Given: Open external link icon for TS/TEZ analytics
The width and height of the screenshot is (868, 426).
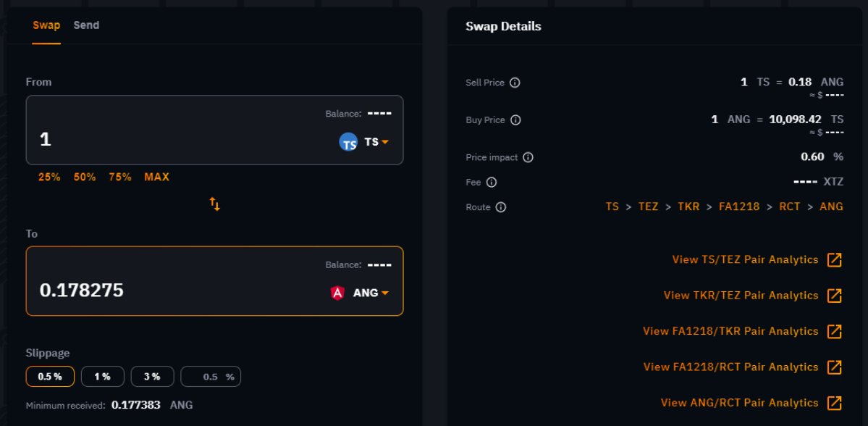Looking at the screenshot, I should pyautogui.click(x=835, y=260).
